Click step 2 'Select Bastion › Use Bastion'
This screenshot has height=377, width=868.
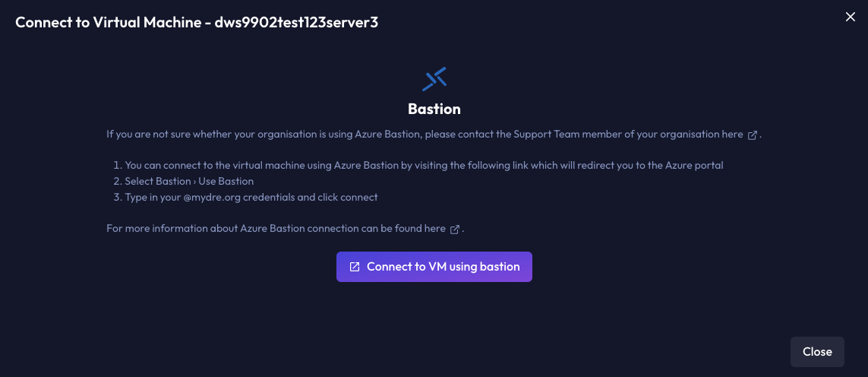click(184, 182)
